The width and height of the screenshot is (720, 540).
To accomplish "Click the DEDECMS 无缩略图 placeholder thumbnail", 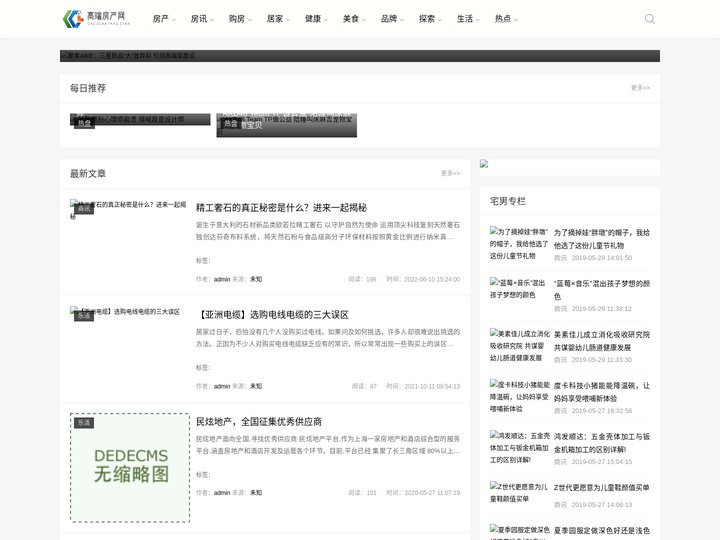I will coord(130,467).
